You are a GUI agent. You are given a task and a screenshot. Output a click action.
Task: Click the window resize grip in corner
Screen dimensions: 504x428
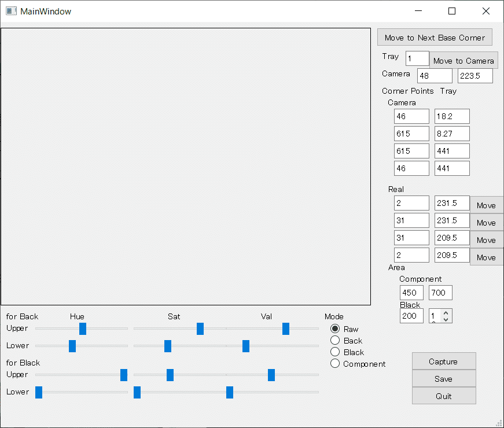coord(499,423)
